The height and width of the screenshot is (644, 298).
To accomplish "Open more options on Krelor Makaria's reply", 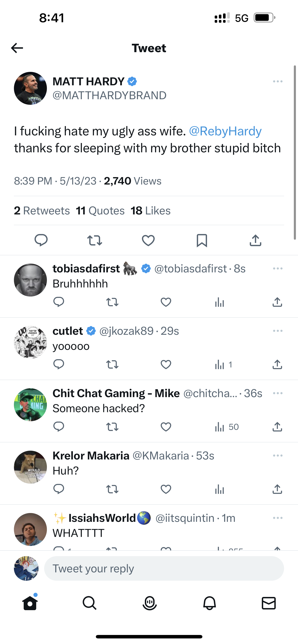I will pos(278,456).
